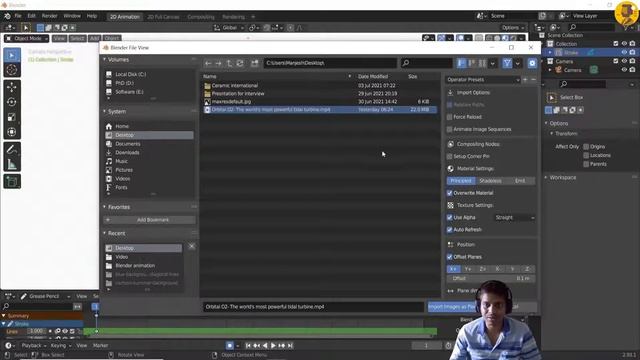Remove the Desktop entry from Recent list

click(191, 247)
